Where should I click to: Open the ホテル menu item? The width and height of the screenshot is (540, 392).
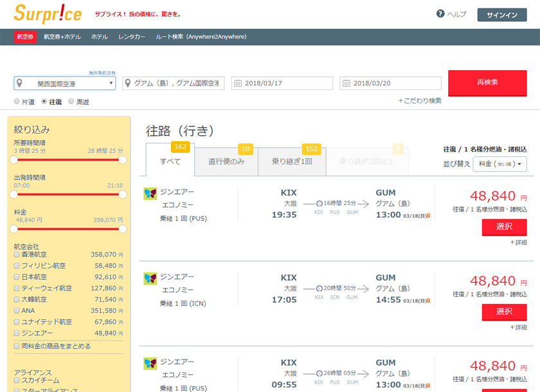pyautogui.click(x=100, y=37)
